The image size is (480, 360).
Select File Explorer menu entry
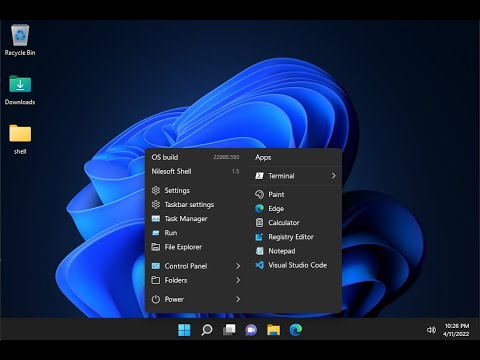coord(196,247)
